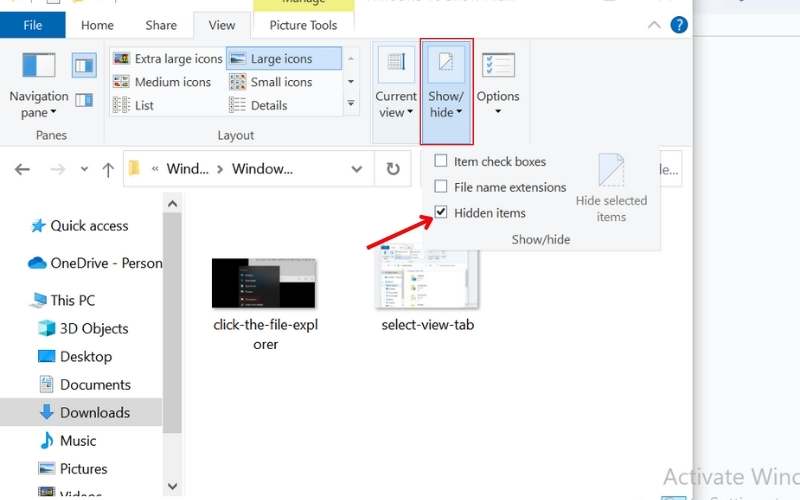
Task: Open the File menu
Action: [33, 25]
